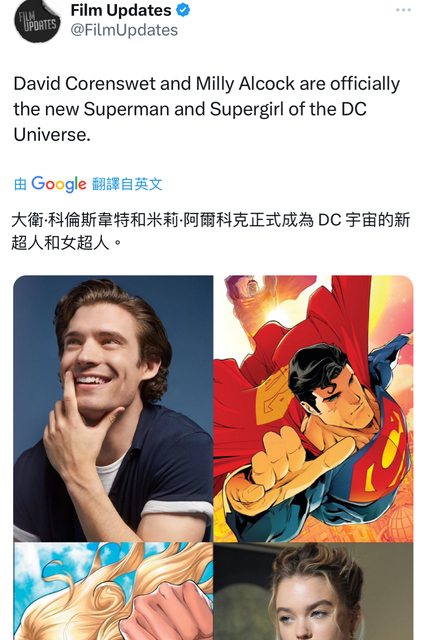Open the Superman comic artwork image
The image size is (427, 640).
(314, 408)
